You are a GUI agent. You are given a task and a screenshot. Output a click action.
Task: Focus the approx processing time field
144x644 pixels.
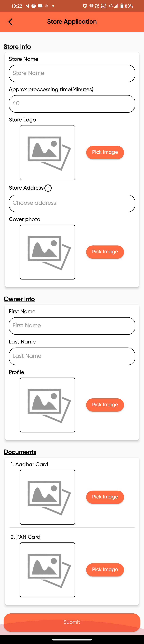72,104
